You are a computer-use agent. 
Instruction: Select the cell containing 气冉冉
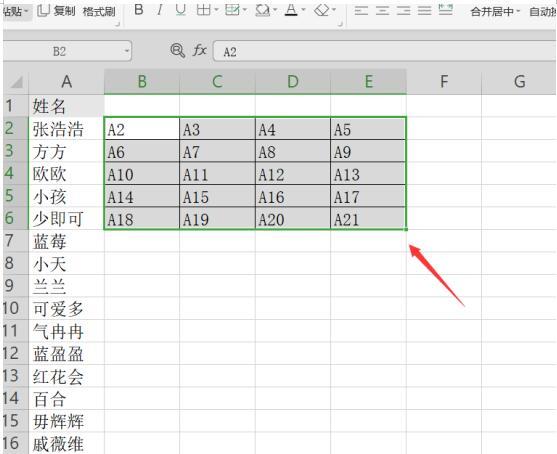point(66,331)
